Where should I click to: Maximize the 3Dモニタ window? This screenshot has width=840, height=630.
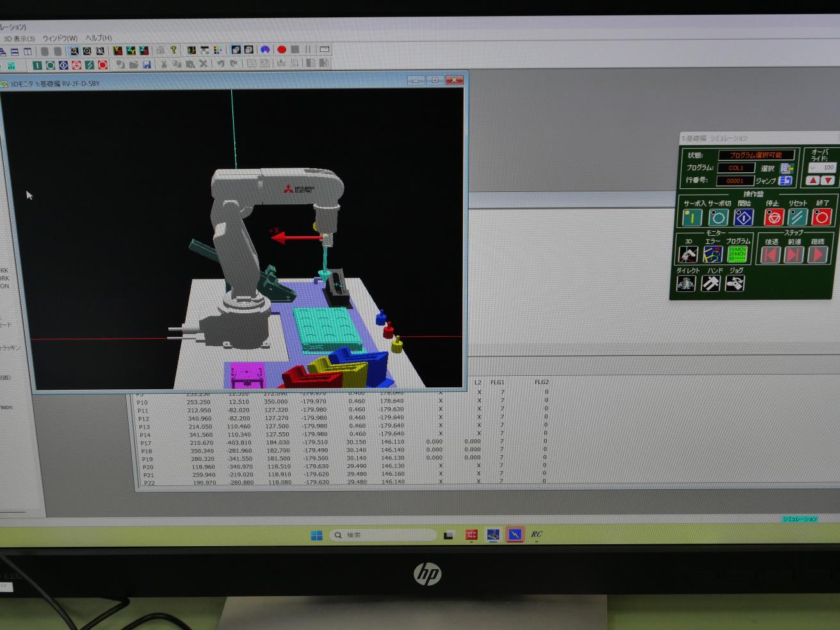(x=435, y=80)
